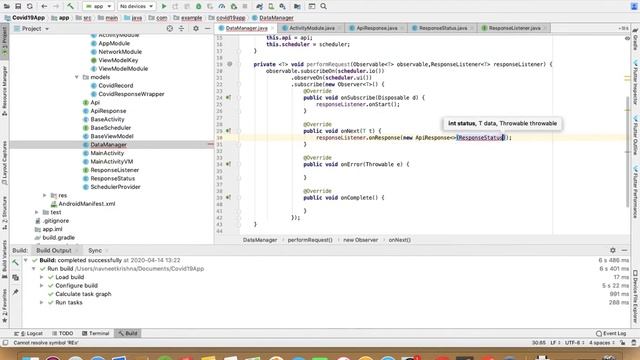Run the app with green play icon
This screenshot has width=640, height=360.
164,6
